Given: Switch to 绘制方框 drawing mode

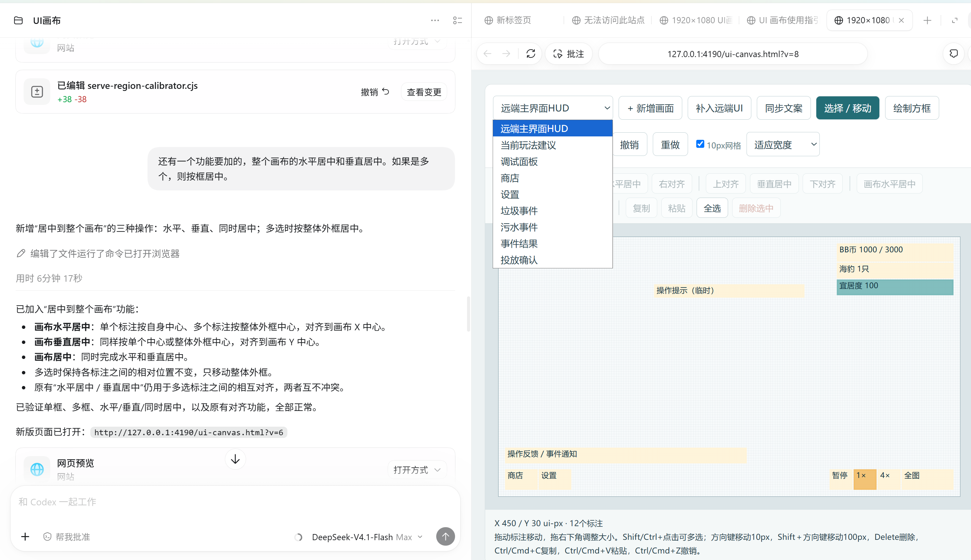Looking at the screenshot, I should point(912,108).
